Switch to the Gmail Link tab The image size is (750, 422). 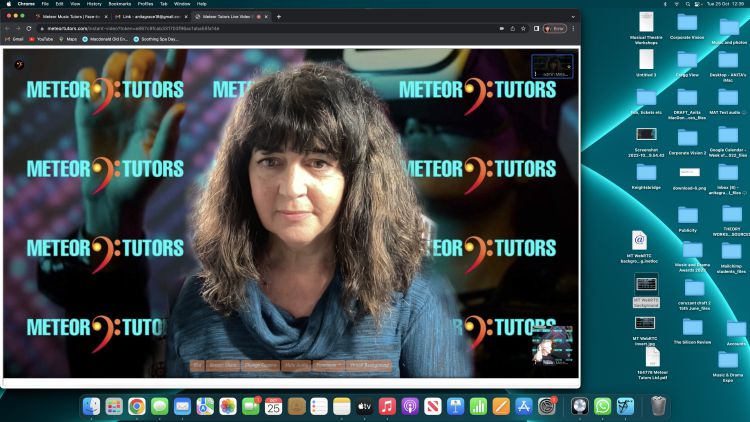[x=151, y=17]
